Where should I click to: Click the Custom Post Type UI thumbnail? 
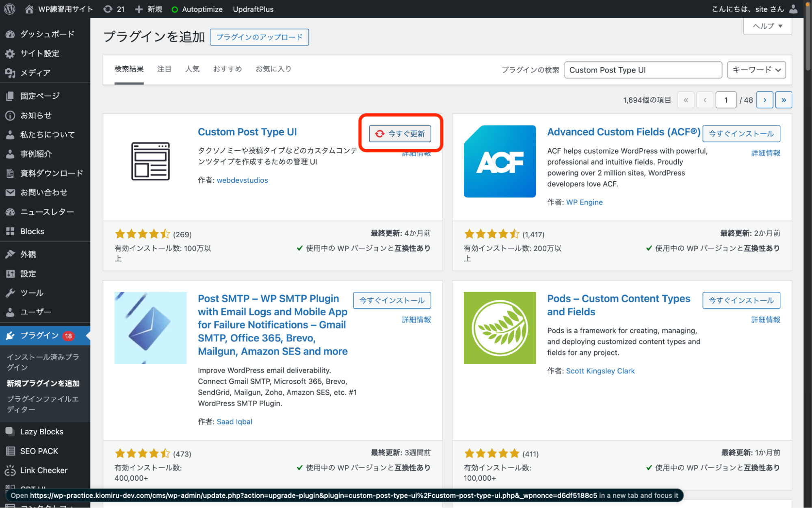(150, 161)
